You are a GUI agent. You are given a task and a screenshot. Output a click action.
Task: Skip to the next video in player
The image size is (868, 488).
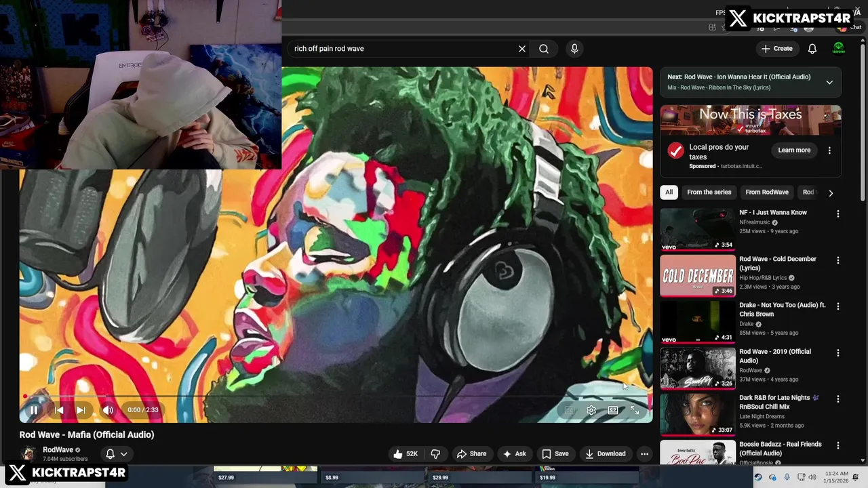pyautogui.click(x=81, y=410)
